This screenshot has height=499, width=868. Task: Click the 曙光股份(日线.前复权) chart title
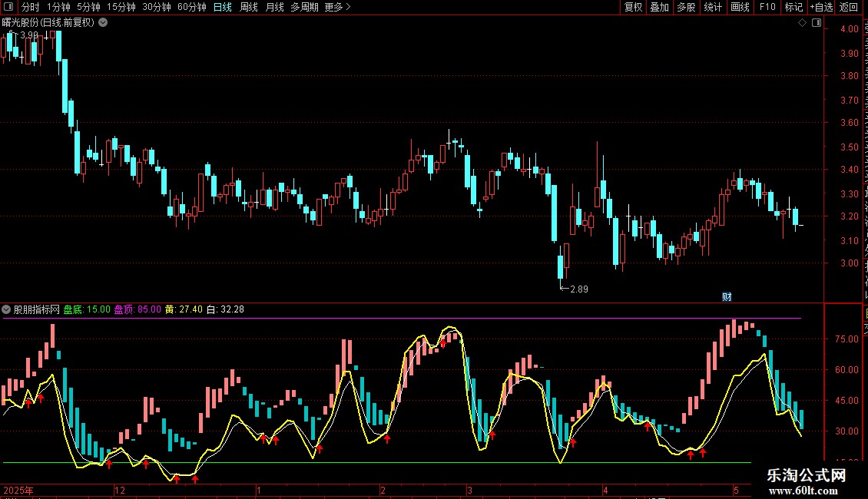coord(48,23)
